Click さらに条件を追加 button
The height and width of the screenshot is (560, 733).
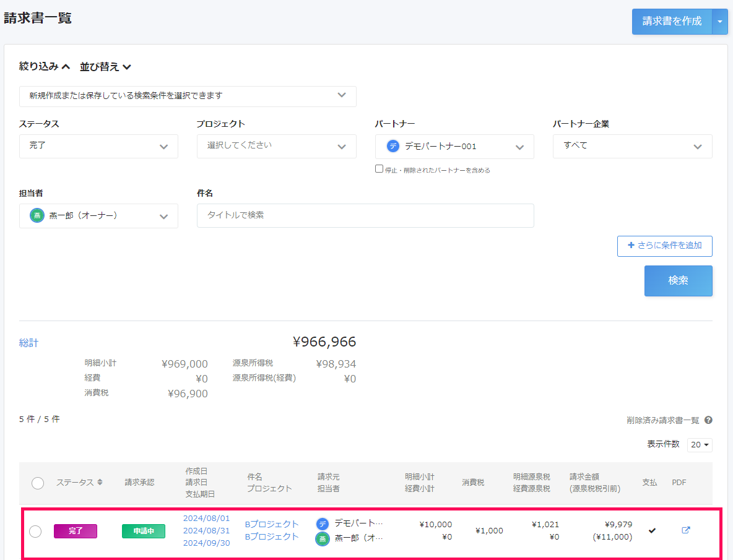pos(664,246)
